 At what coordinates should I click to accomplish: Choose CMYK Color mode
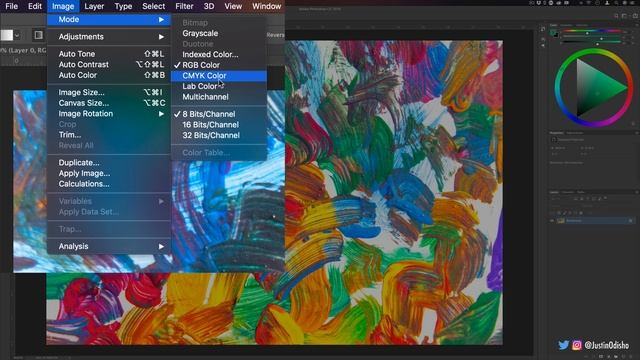218,76
